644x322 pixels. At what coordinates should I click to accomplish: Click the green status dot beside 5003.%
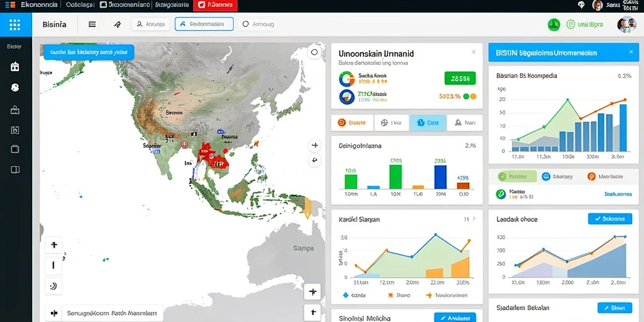tap(466, 97)
